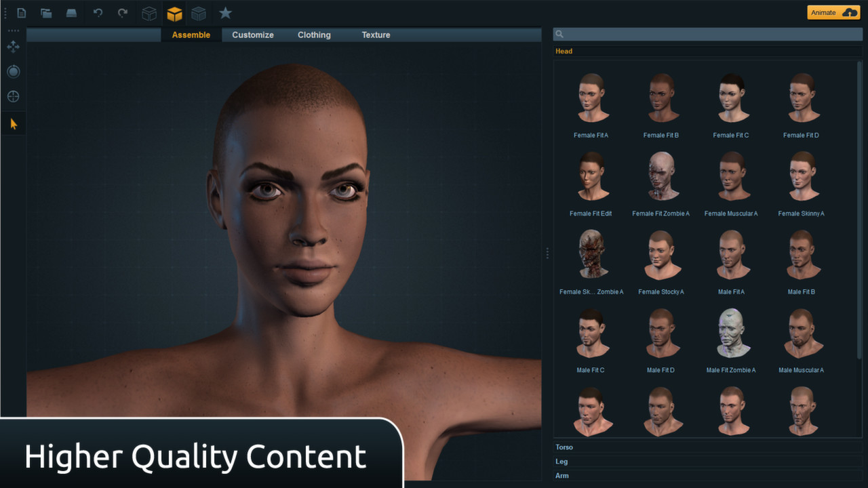
Task: Open the Clothing tab
Action: click(313, 35)
